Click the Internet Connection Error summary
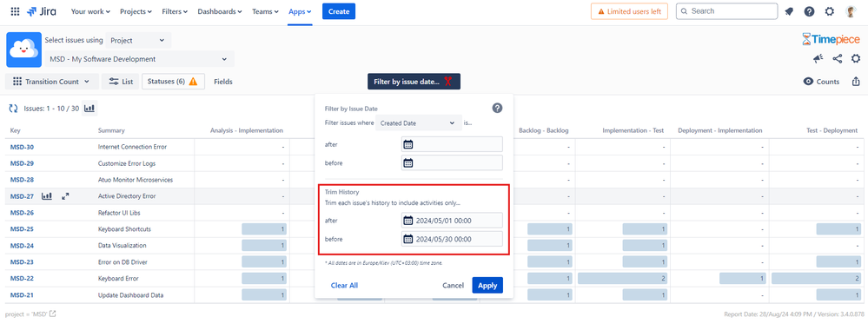This screenshot has height=324, width=868. point(132,148)
